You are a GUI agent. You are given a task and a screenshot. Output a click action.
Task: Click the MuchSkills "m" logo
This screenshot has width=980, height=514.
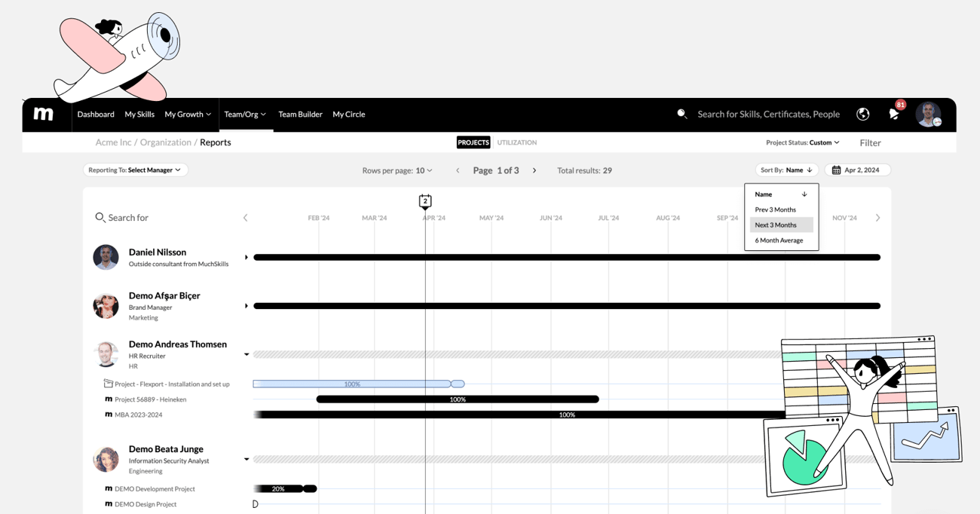point(44,114)
